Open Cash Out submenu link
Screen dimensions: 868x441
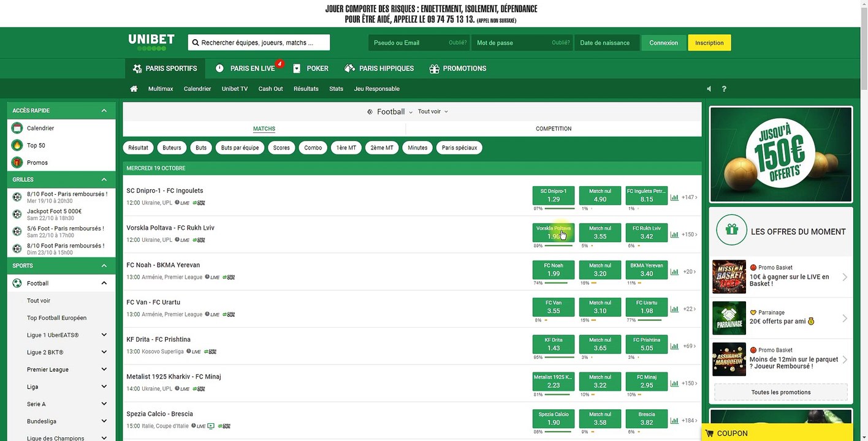[x=270, y=89]
